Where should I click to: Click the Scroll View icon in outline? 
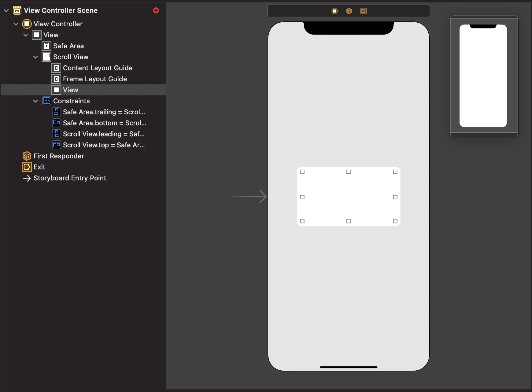click(46, 57)
